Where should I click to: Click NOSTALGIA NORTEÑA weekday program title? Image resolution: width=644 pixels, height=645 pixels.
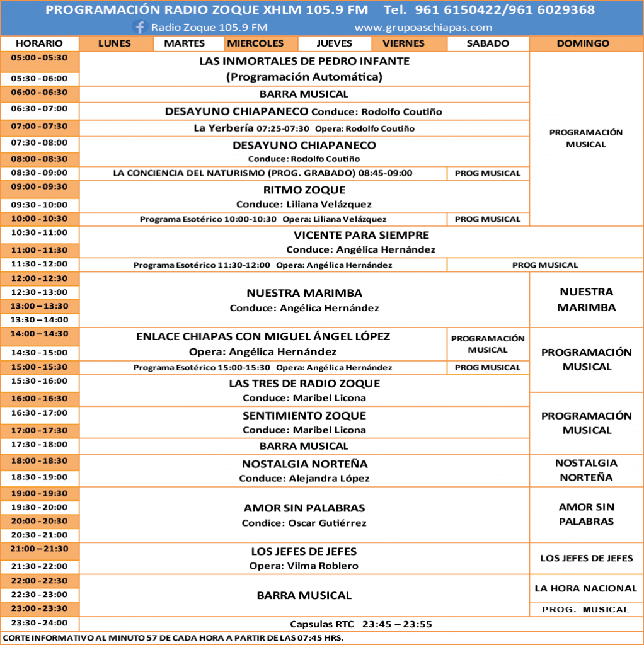click(x=304, y=464)
